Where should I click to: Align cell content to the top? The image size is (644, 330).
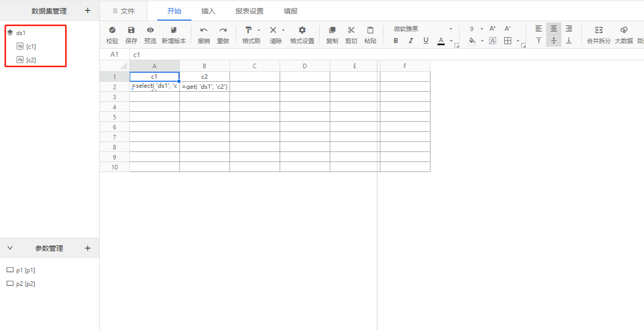pos(539,41)
